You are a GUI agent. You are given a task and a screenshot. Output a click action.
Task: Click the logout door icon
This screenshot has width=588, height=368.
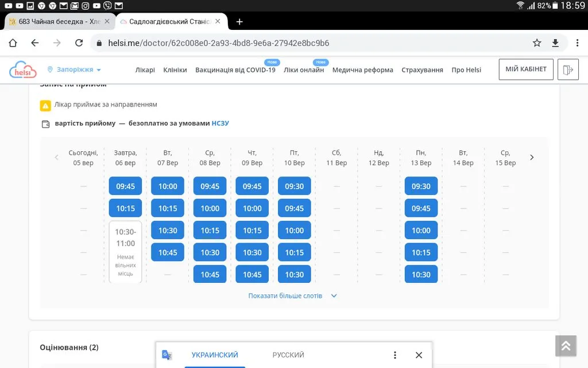[568, 70]
